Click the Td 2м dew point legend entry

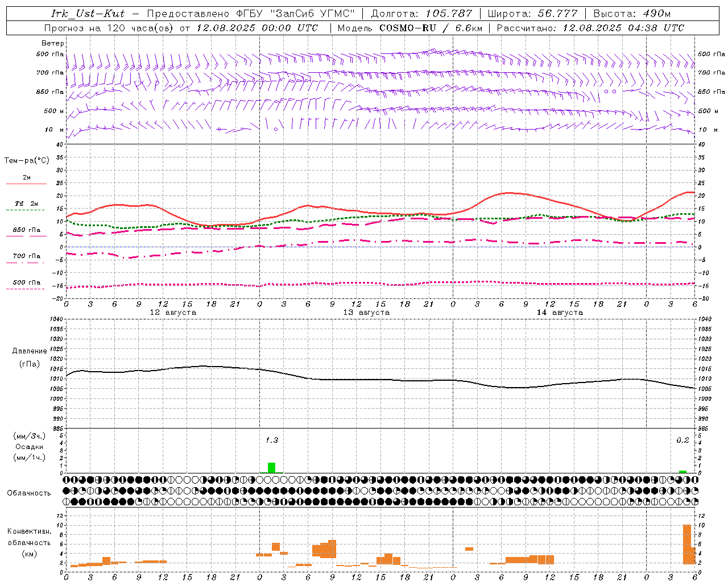pos(27,203)
